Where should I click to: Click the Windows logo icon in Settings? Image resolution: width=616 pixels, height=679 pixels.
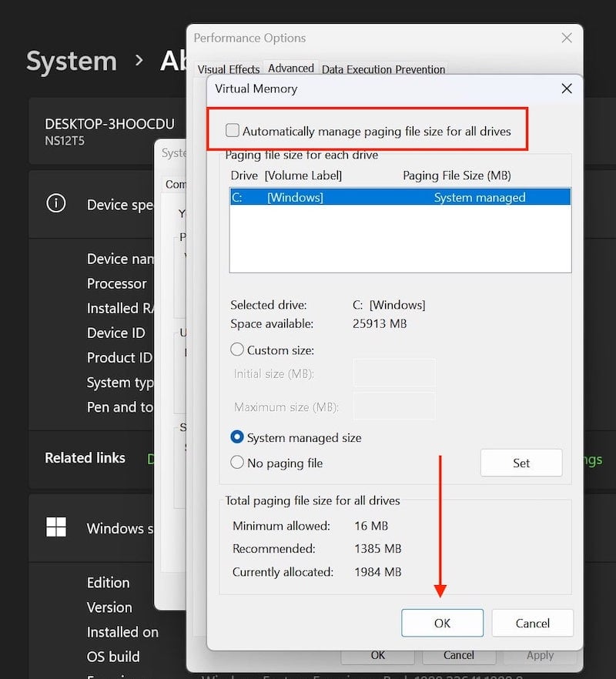(56, 527)
